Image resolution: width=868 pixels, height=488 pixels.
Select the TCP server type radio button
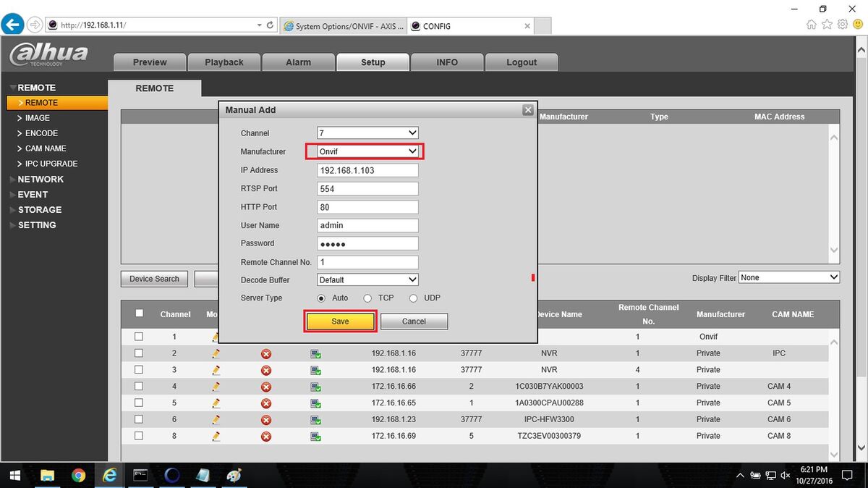tap(367, 298)
